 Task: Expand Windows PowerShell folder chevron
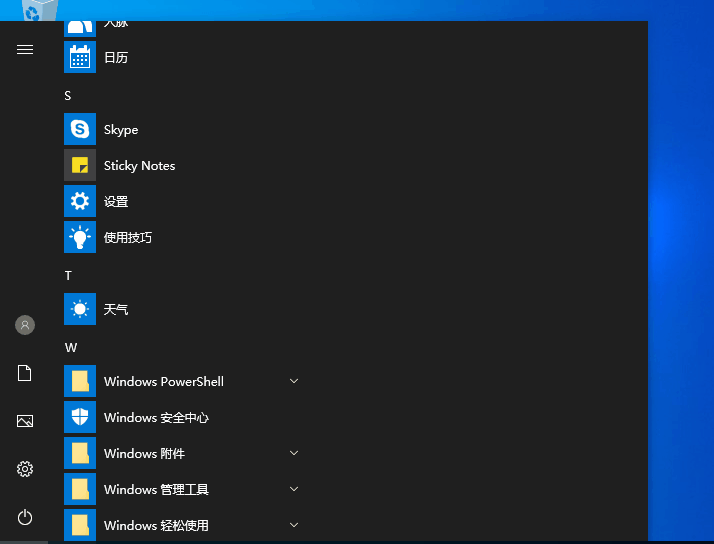click(x=294, y=381)
